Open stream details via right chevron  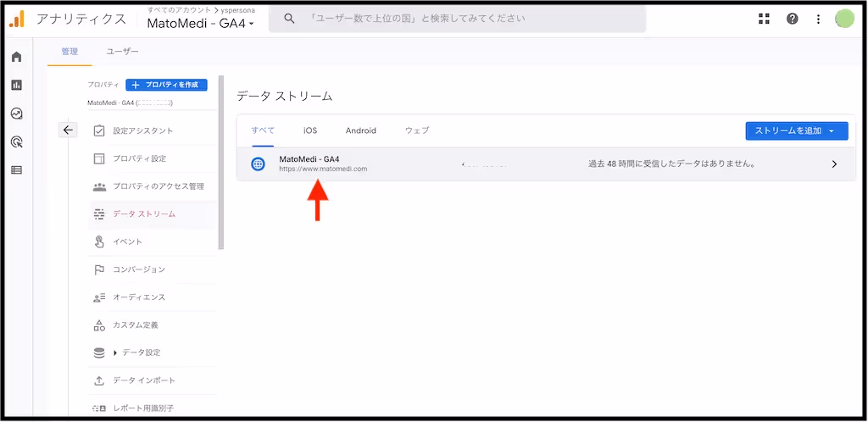point(835,164)
